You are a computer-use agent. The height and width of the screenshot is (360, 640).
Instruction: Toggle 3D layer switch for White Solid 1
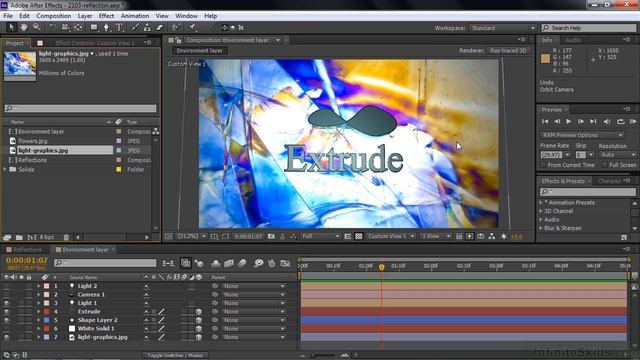(x=199, y=329)
